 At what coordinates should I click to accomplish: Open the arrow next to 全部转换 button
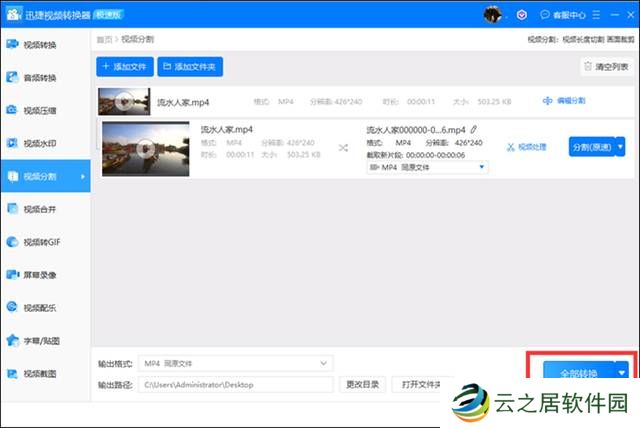[x=621, y=372]
